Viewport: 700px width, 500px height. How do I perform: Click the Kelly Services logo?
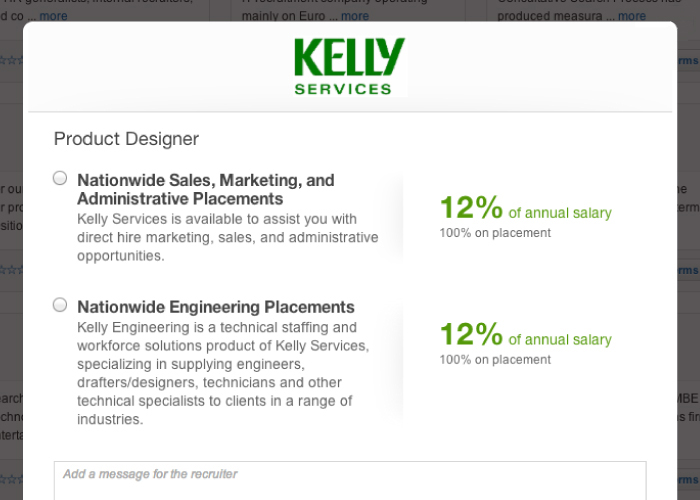(349, 66)
